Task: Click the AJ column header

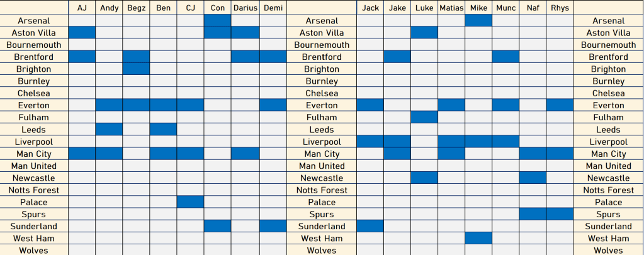Action: 82,8
